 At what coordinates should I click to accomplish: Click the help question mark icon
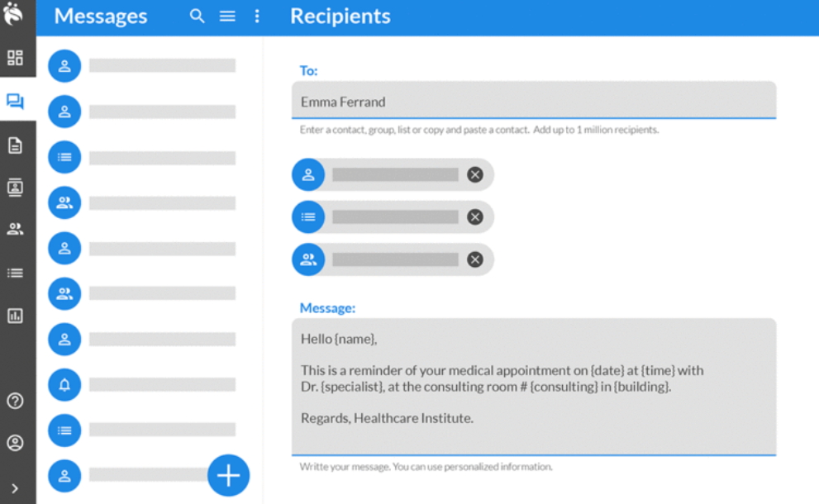coord(15,402)
